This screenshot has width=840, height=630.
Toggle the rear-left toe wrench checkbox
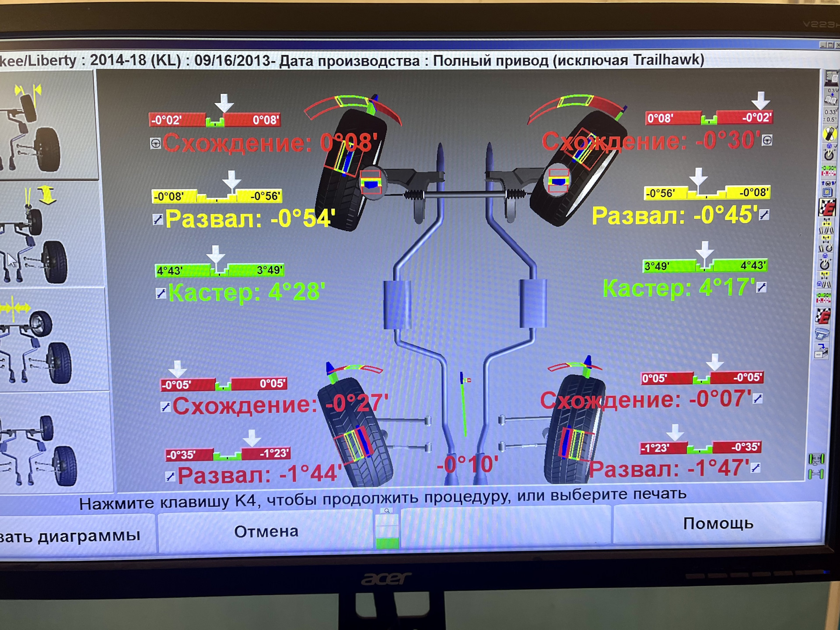point(165,407)
